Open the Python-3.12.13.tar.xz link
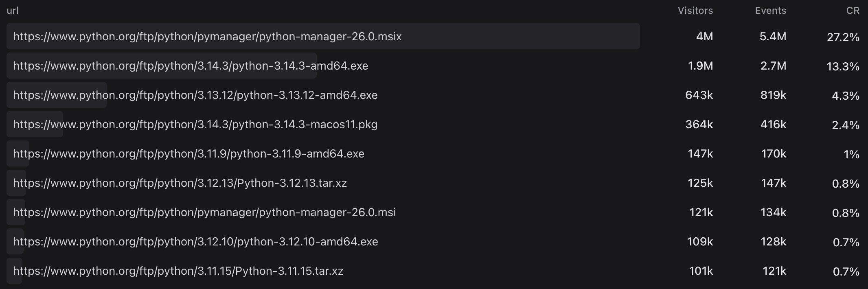This screenshot has width=868, height=289. tap(180, 183)
